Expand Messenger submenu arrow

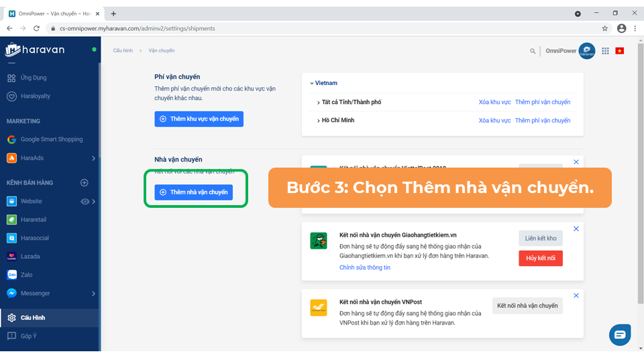pyautogui.click(x=93, y=294)
